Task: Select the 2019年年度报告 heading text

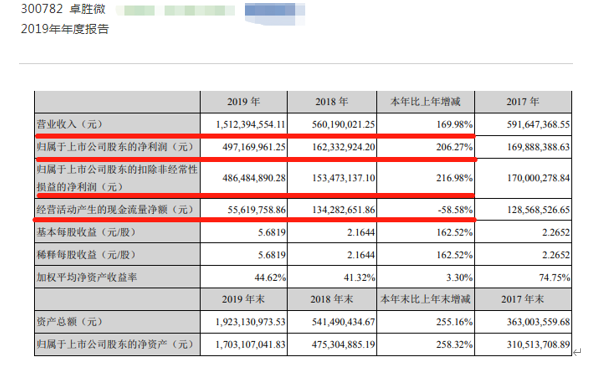Action: coord(65,29)
